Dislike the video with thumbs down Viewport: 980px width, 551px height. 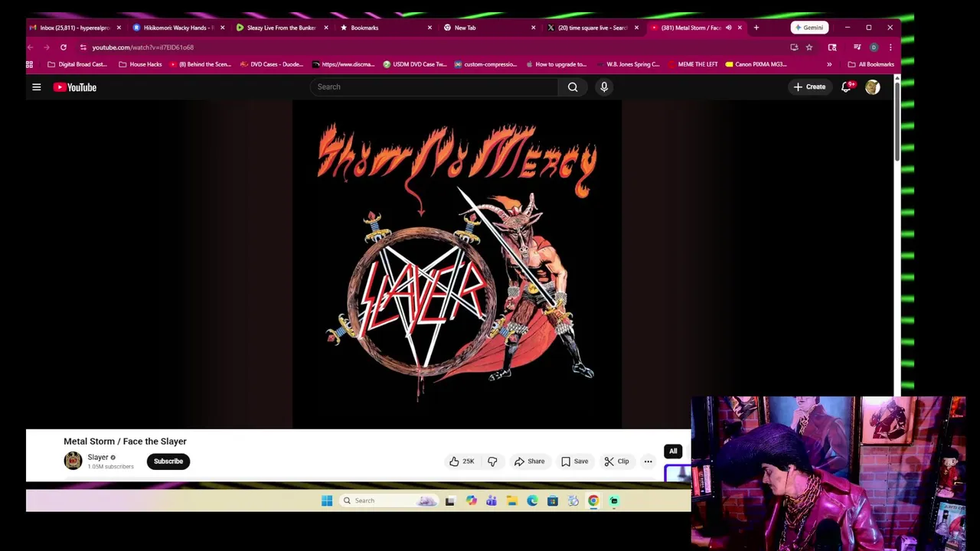coord(492,461)
